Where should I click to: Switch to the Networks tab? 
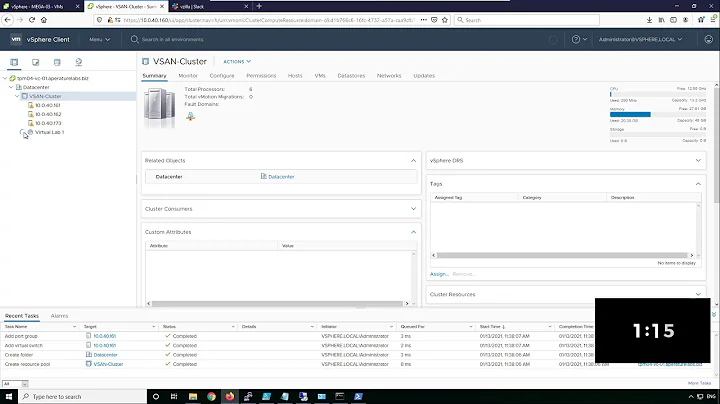(x=389, y=76)
